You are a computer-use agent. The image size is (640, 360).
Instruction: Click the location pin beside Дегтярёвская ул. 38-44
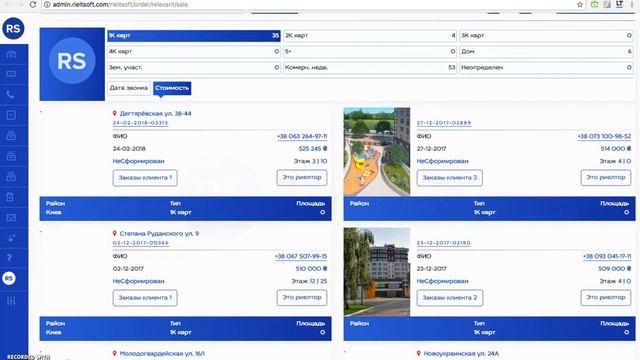coord(115,113)
